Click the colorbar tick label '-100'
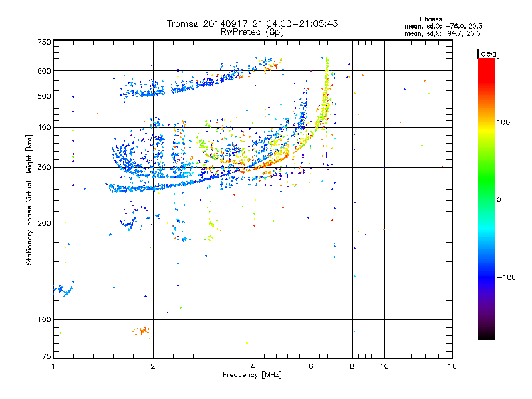Screen dimensions: 532x399 (506, 277)
